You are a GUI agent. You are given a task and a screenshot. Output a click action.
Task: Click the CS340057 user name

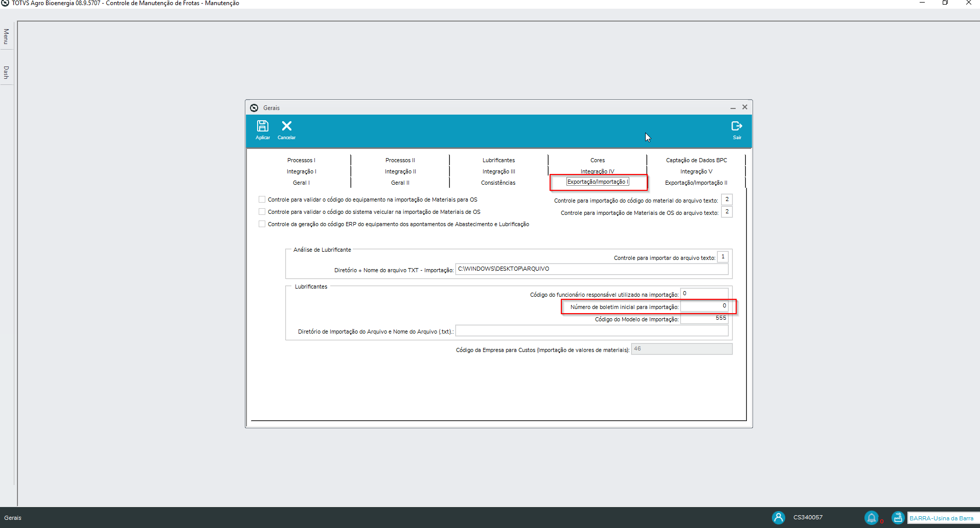(808, 517)
